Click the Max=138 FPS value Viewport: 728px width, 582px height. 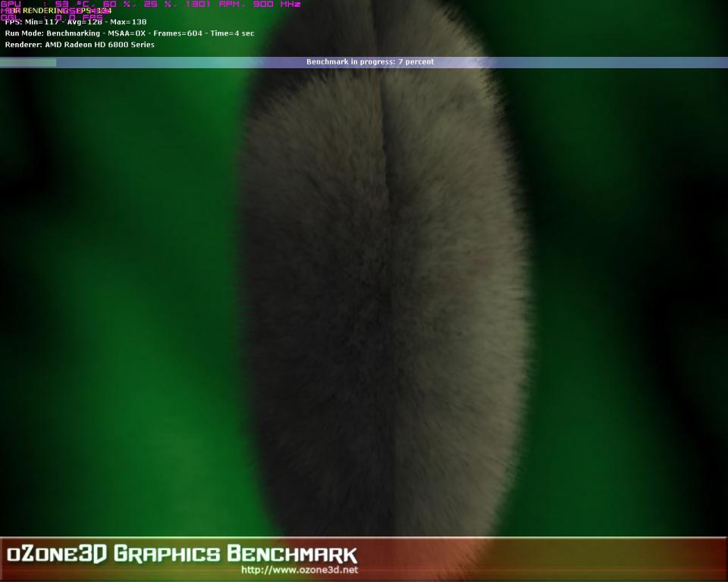click(128, 22)
